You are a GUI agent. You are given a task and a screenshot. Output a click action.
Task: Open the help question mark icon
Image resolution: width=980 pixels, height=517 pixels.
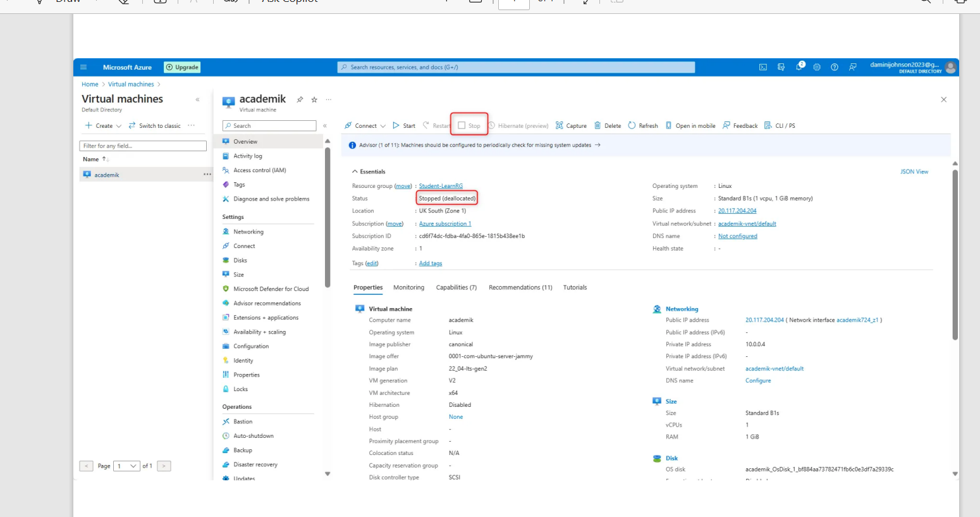click(835, 67)
